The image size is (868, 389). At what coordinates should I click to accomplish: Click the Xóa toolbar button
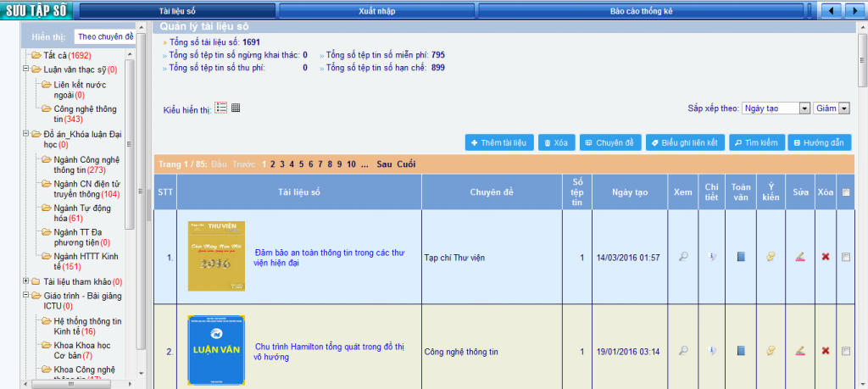pyautogui.click(x=557, y=142)
